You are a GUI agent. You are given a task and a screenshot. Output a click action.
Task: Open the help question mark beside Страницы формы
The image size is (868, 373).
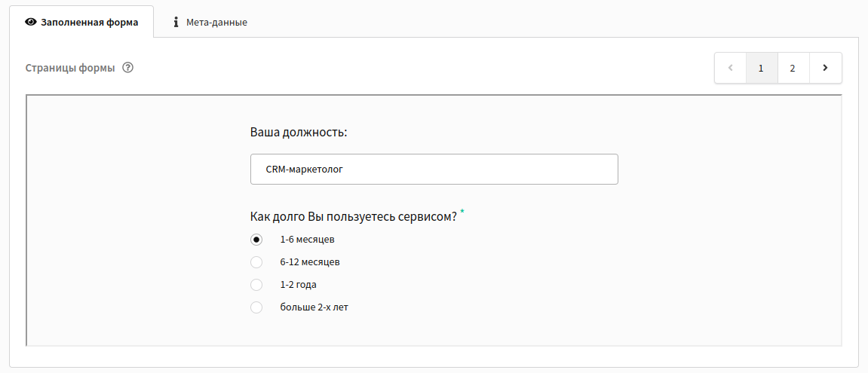pyautogui.click(x=128, y=68)
